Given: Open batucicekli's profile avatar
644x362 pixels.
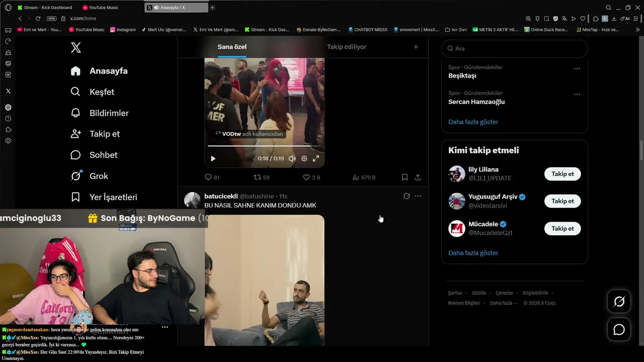Looking at the screenshot, I should [x=192, y=200].
